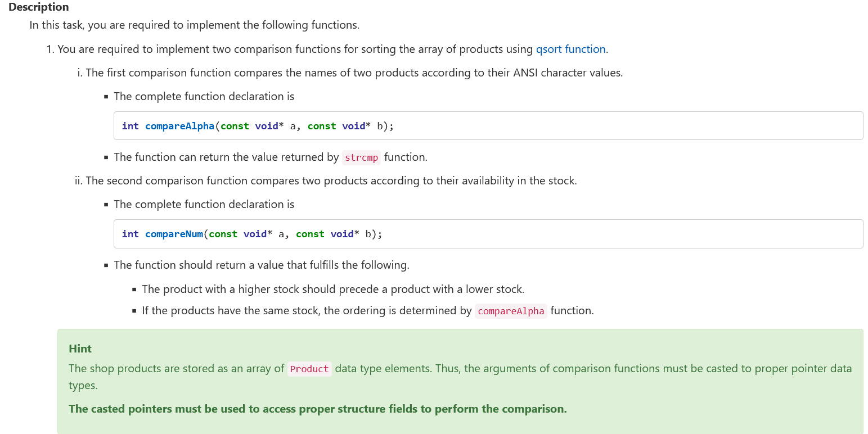Click the same stock ordering bullet text

click(306, 311)
